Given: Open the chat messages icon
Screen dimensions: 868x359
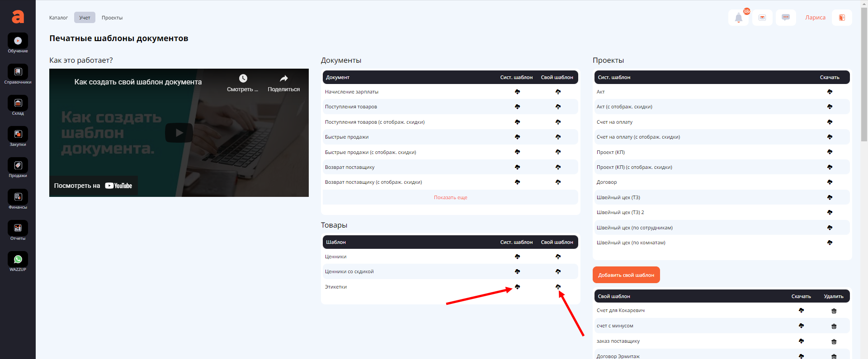Looking at the screenshot, I should click(786, 18).
